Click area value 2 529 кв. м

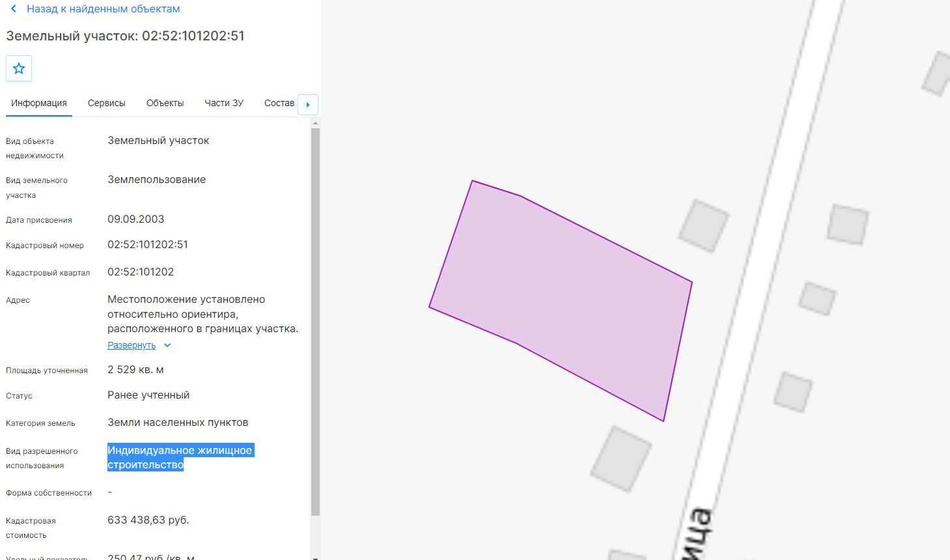135,370
